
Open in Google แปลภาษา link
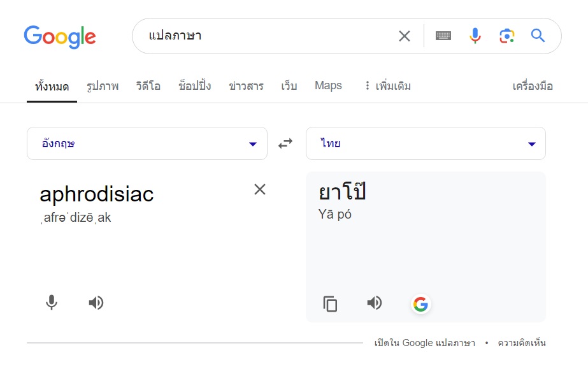pyautogui.click(x=424, y=343)
